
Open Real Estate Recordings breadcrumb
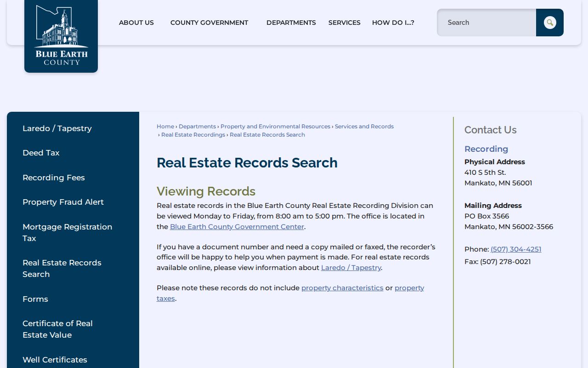click(x=193, y=135)
